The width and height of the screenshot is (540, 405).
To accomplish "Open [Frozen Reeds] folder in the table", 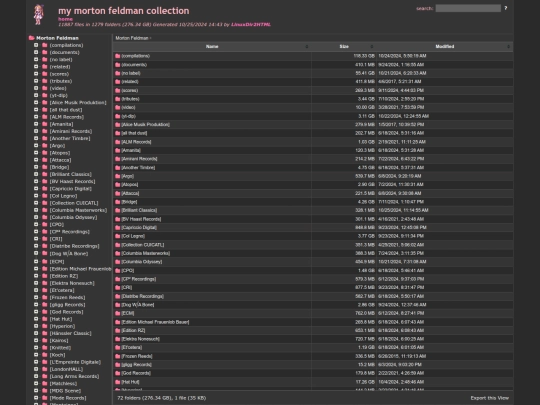I will coord(137,356).
